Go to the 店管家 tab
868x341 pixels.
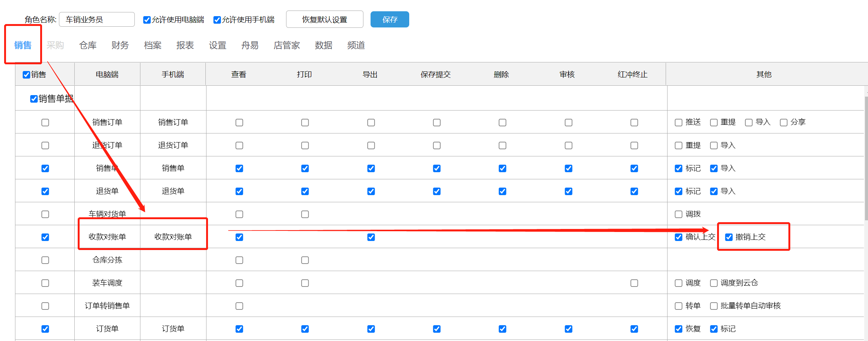tap(286, 45)
